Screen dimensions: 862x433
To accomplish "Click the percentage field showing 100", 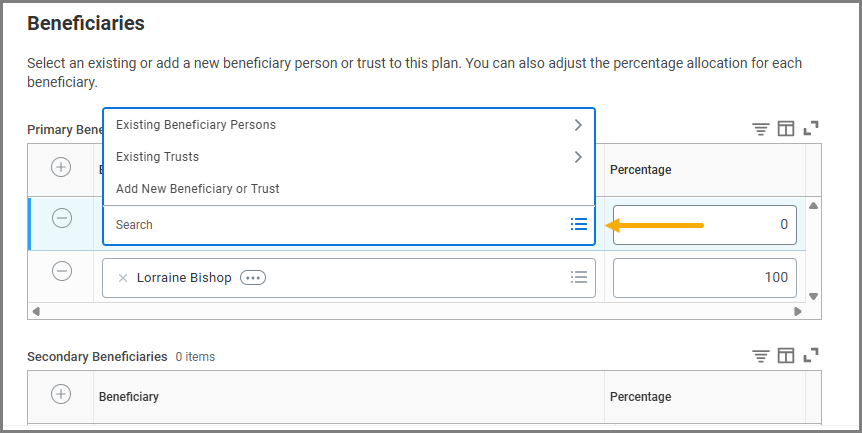I will [x=704, y=278].
